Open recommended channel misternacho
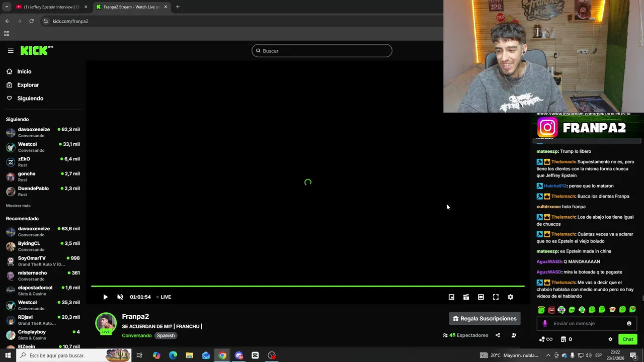This screenshot has height=362, width=644. (43, 276)
